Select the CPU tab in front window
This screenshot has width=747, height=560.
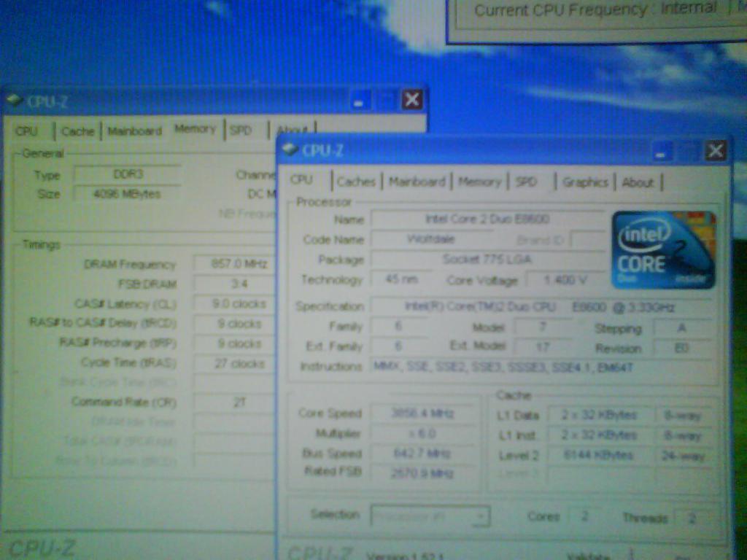tap(302, 179)
